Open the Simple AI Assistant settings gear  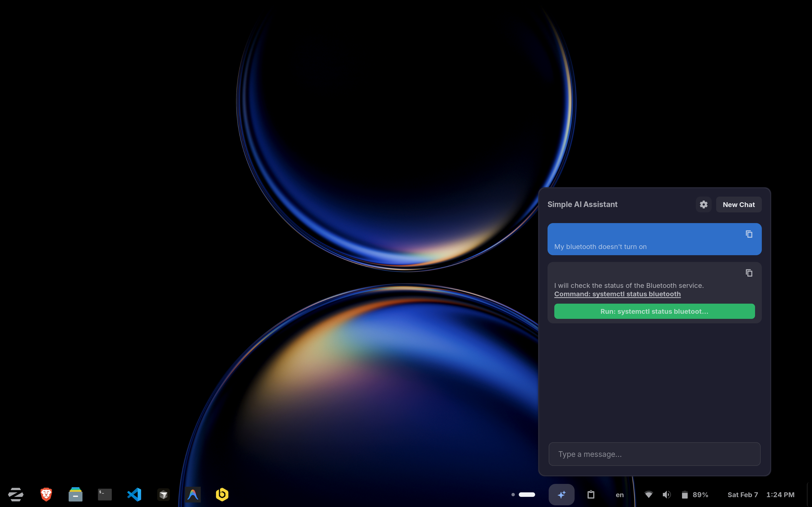703,204
